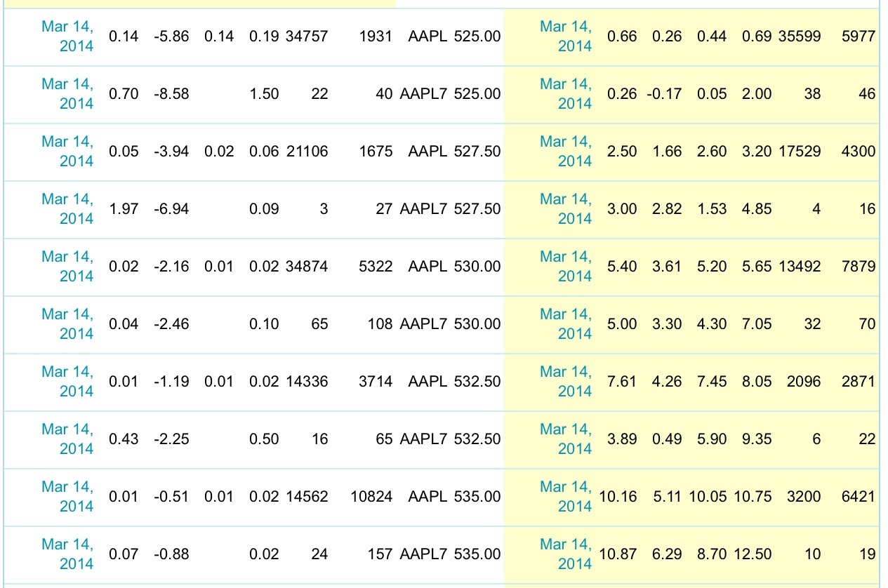Click the 1675 open interest value
Screen dimensions: 888x588
point(376,152)
